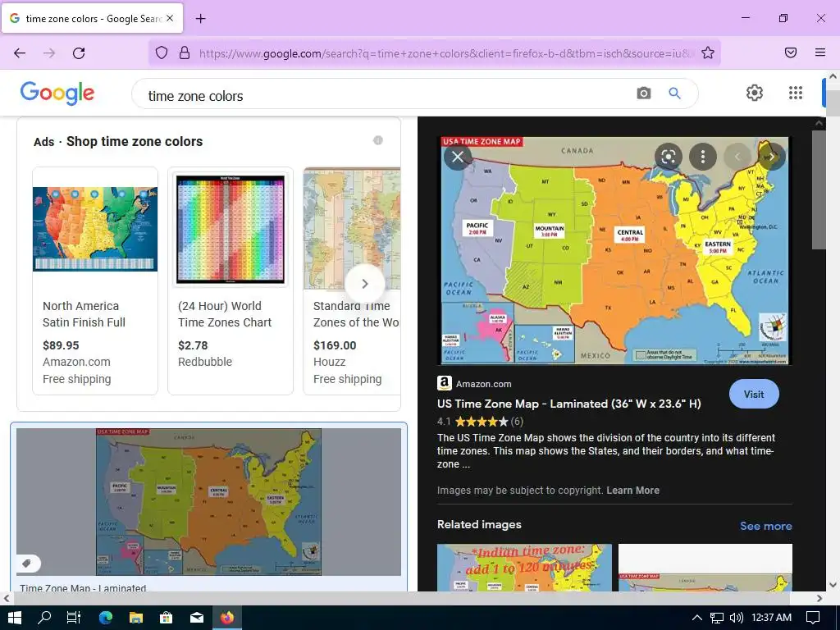
Task: Launch Microsoft Edge from the taskbar
Action: coord(106,617)
